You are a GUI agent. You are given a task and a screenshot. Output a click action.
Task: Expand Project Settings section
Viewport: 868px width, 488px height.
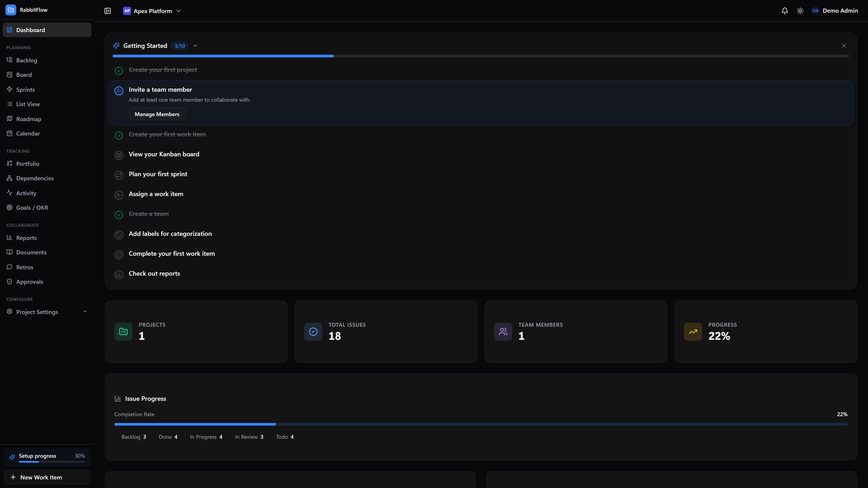[47, 312]
